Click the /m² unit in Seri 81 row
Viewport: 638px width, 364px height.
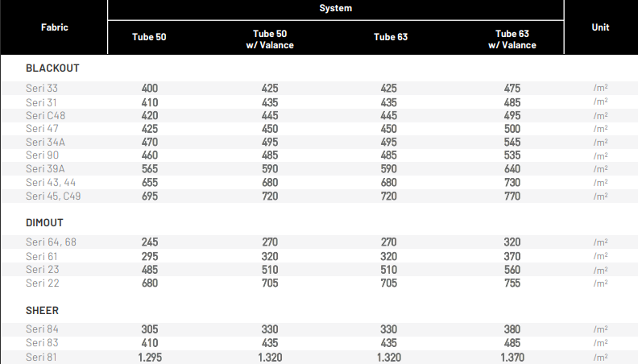click(x=601, y=357)
